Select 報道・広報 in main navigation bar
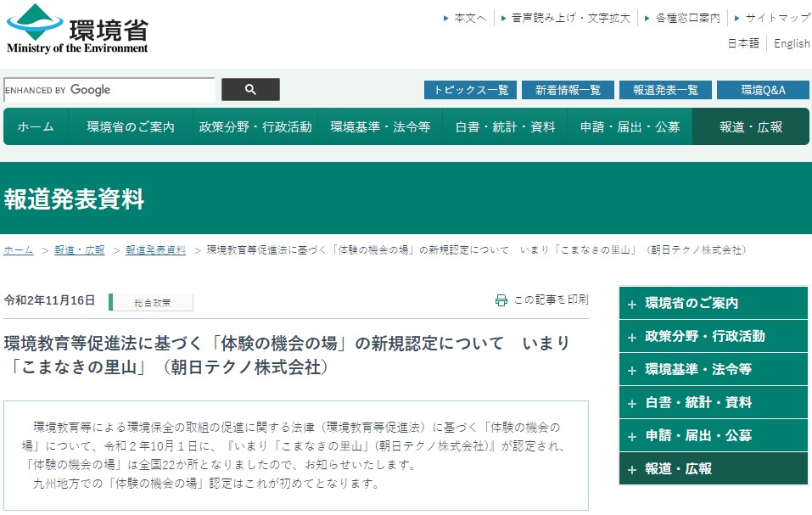812x515 pixels. [x=750, y=127]
